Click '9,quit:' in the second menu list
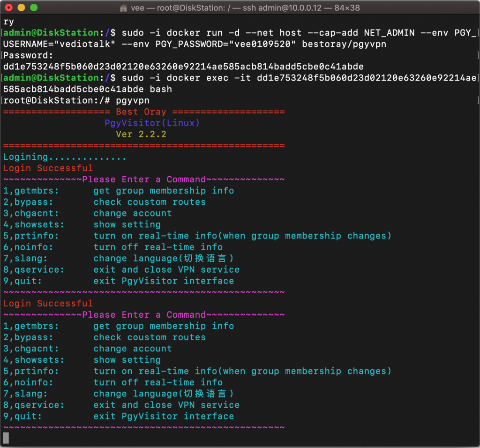Image resolution: width=480 pixels, height=448 pixels. point(22,417)
